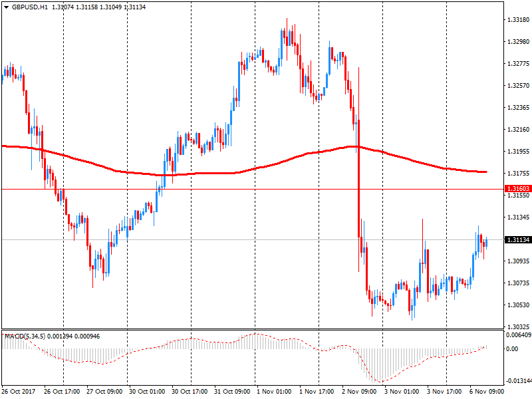Click the 1.30735 price scale value
The height and width of the screenshot is (399, 532).
coord(518,283)
